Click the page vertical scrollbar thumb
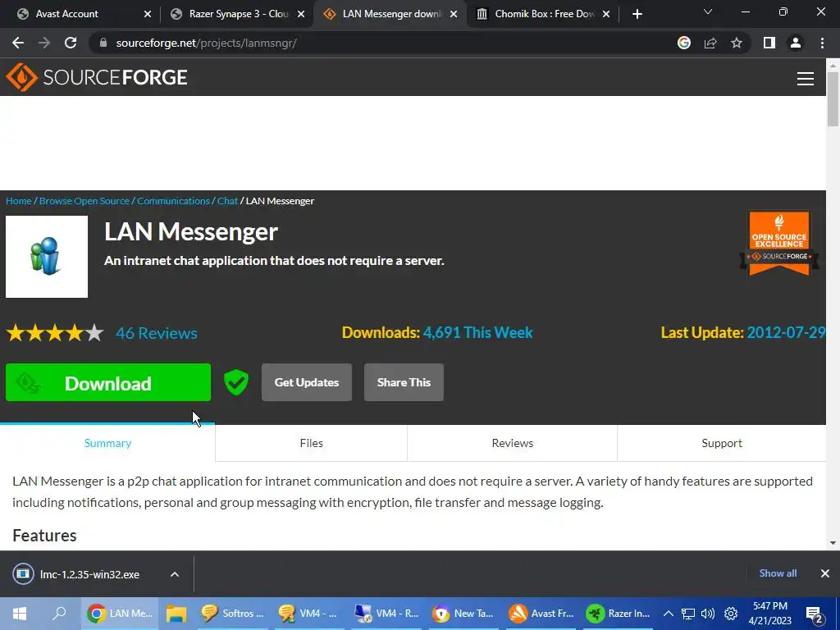The height and width of the screenshot is (630, 840). pyautogui.click(x=833, y=98)
